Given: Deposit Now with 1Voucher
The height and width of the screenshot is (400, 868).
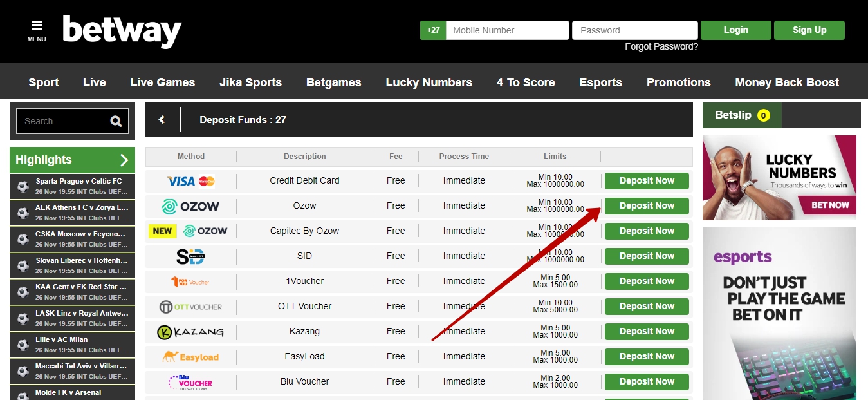Looking at the screenshot, I should tap(647, 281).
